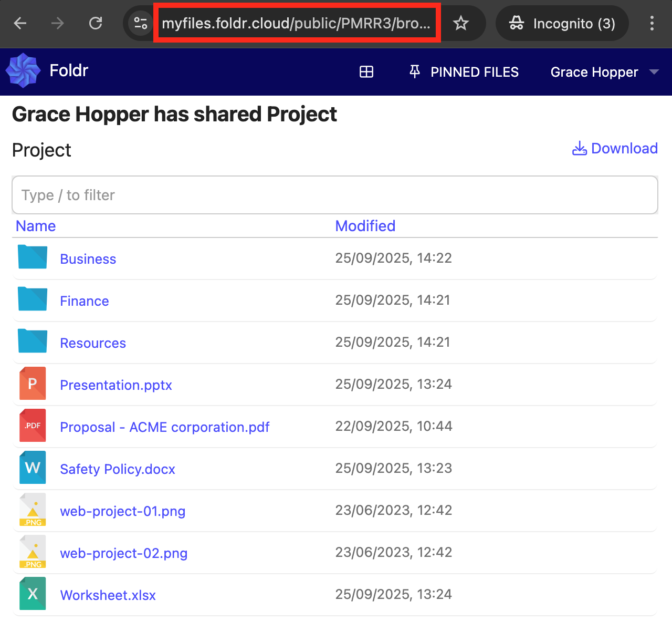Focus the 'Type / to filter' field

pyautogui.click(x=334, y=195)
